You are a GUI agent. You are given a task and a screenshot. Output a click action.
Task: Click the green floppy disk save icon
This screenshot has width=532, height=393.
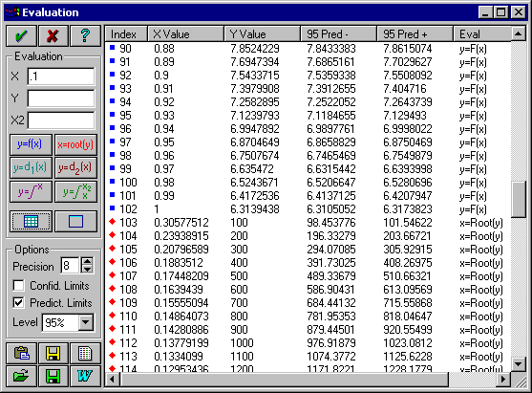(53, 376)
